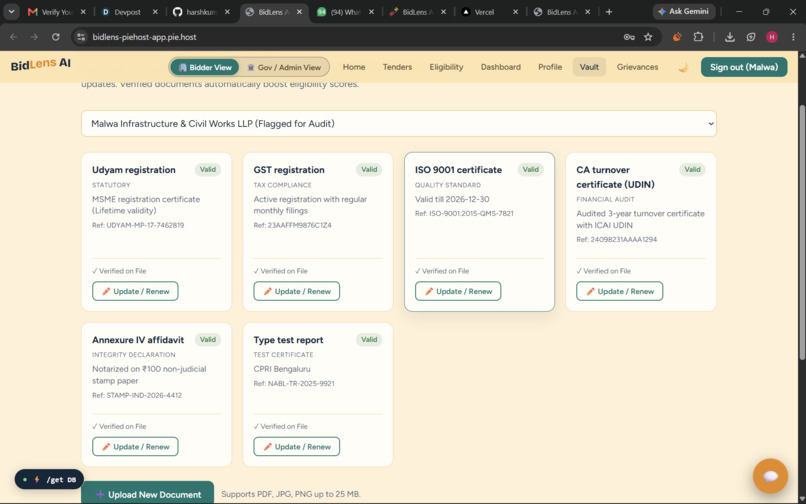This screenshot has height=504, width=806.
Task: Open a new browser tab
Action: (609, 12)
